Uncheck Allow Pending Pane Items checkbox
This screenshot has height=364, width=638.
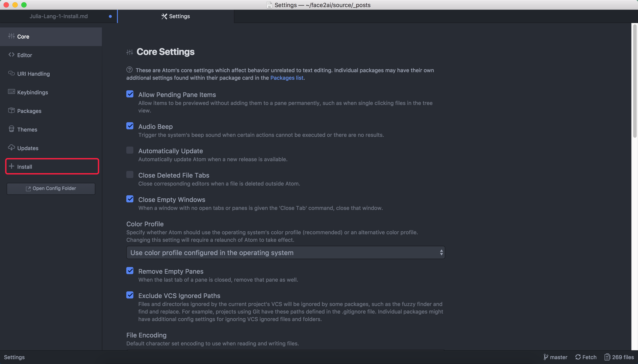tap(130, 94)
